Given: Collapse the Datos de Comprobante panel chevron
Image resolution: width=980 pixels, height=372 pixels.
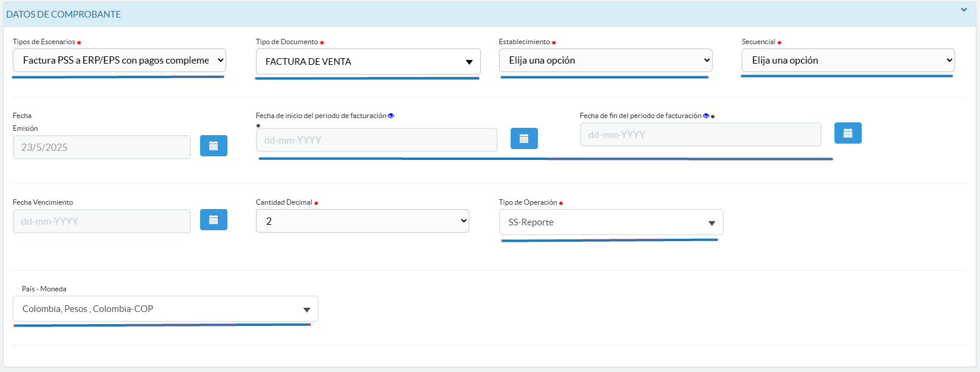Looking at the screenshot, I should tap(964, 10).
